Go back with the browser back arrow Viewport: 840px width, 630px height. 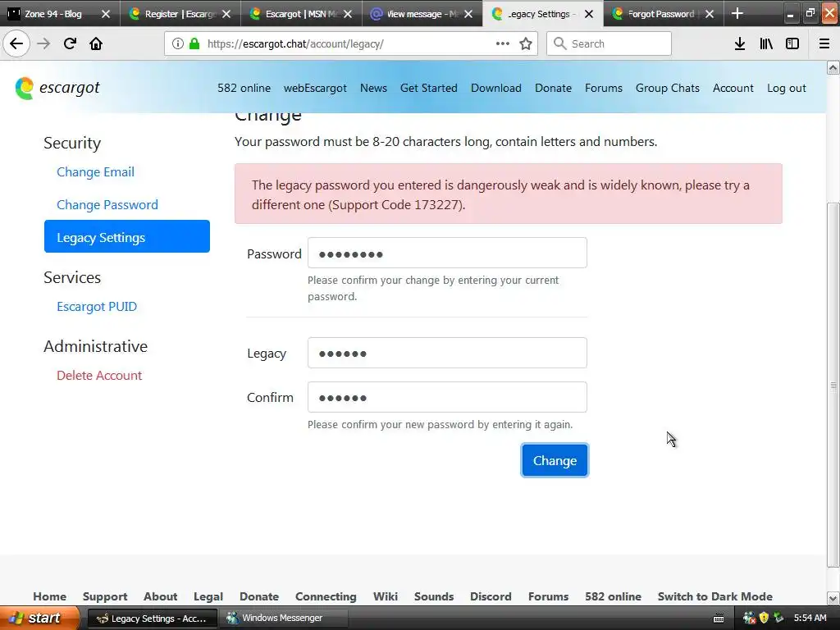pos(16,43)
